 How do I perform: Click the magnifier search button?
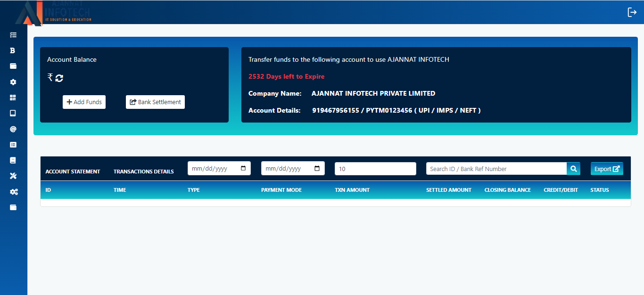[x=573, y=169]
